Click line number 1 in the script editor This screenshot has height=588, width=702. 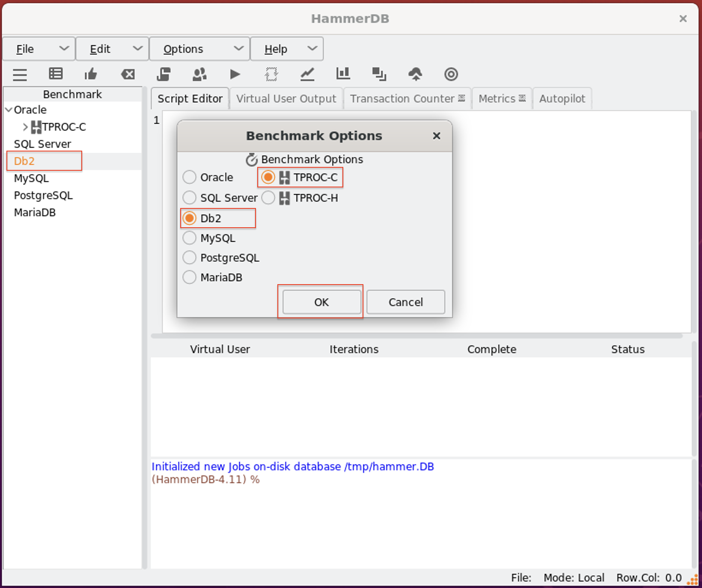(x=157, y=120)
